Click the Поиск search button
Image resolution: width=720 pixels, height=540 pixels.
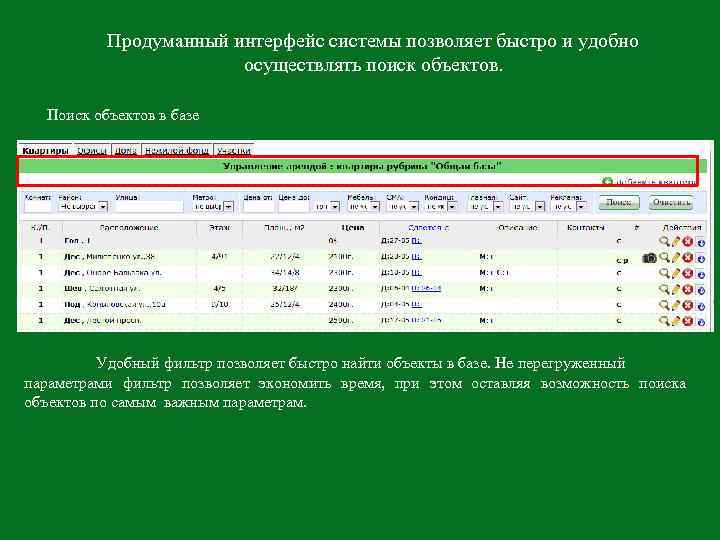pos(619,202)
